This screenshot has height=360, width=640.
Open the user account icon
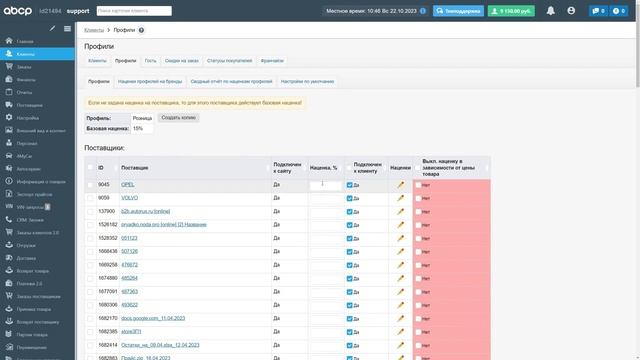(571, 11)
